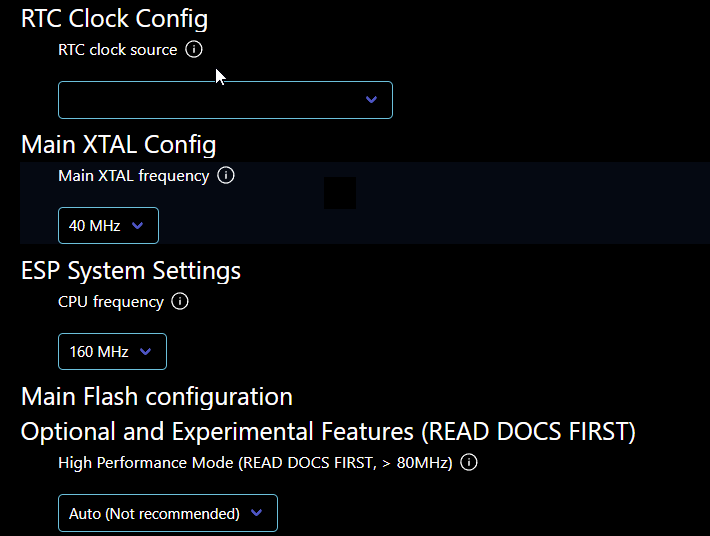Click the chevron arrow next to 160 MHz
The width and height of the screenshot is (710, 536).
pyautogui.click(x=145, y=351)
